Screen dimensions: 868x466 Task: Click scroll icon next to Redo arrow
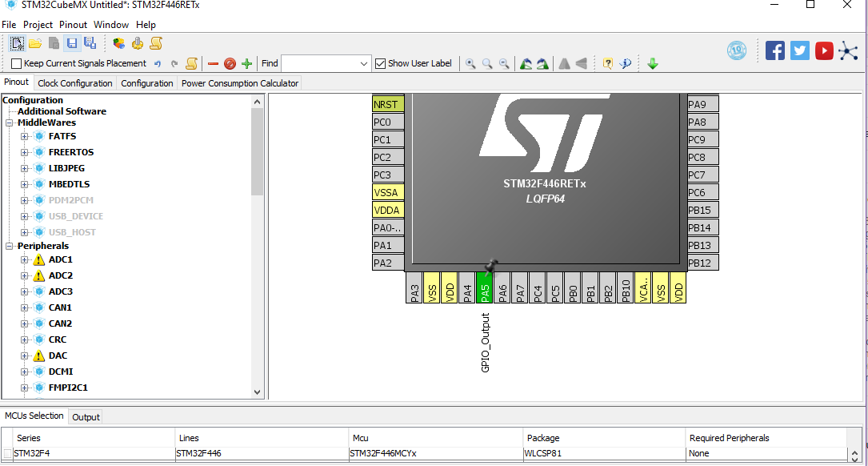pos(191,64)
